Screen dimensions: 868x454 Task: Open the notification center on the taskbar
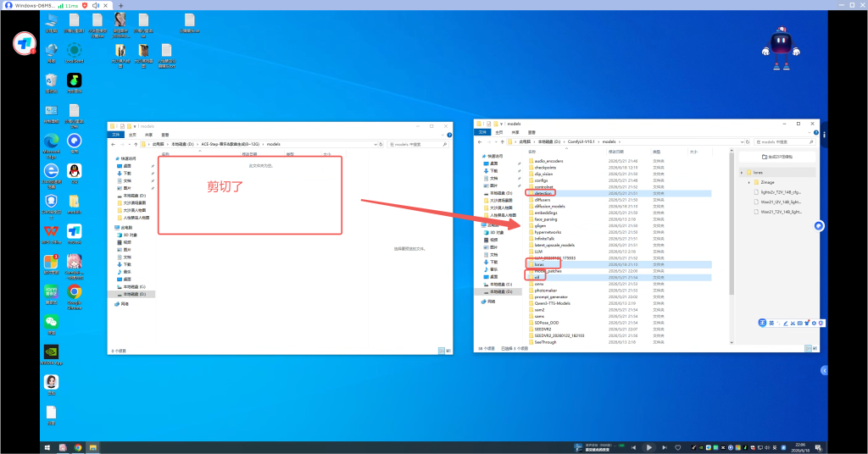tap(818, 447)
